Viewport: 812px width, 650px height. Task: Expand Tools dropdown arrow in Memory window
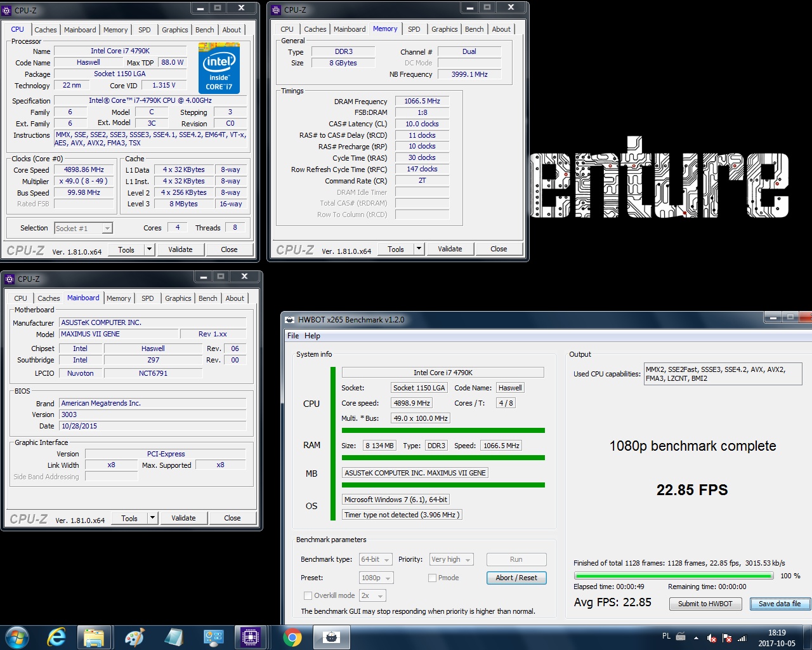tap(419, 249)
